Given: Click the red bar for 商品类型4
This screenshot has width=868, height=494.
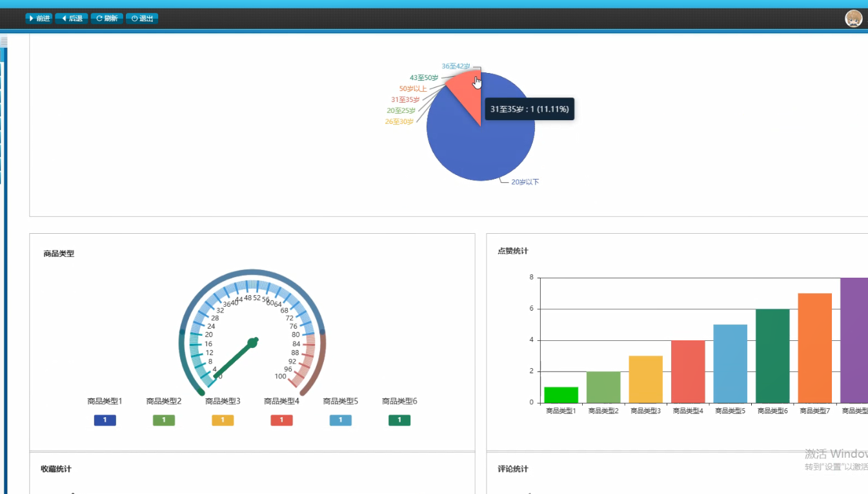Looking at the screenshot, I should click(x=688, y=372).
